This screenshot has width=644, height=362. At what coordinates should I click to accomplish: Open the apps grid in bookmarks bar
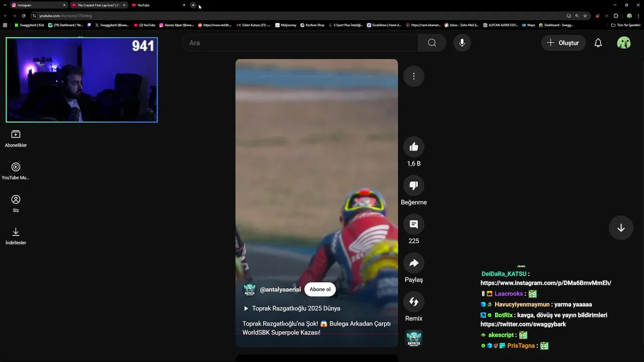tap(5, 25)
